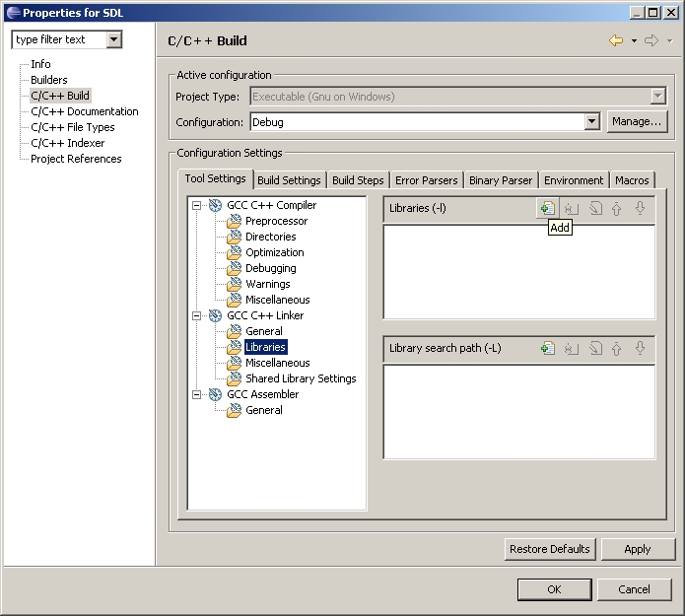Open the Configuration dropdown showing Debug

point(591,121)
